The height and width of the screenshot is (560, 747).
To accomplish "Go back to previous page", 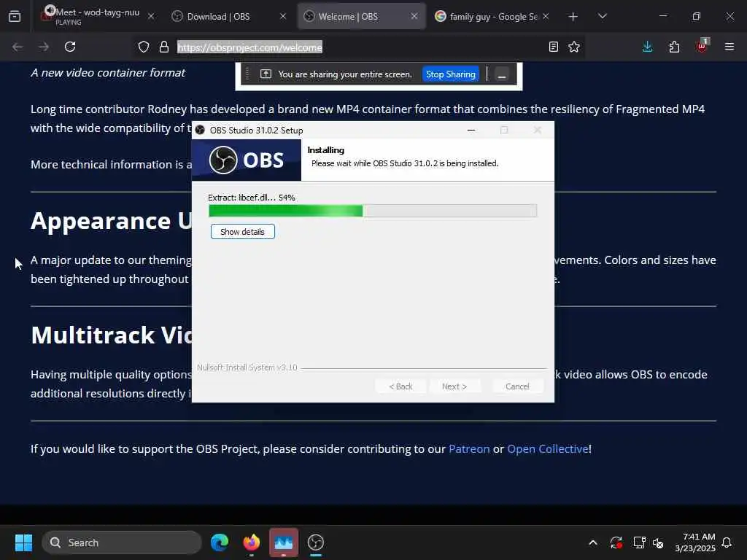I will [x=18, y=47].
